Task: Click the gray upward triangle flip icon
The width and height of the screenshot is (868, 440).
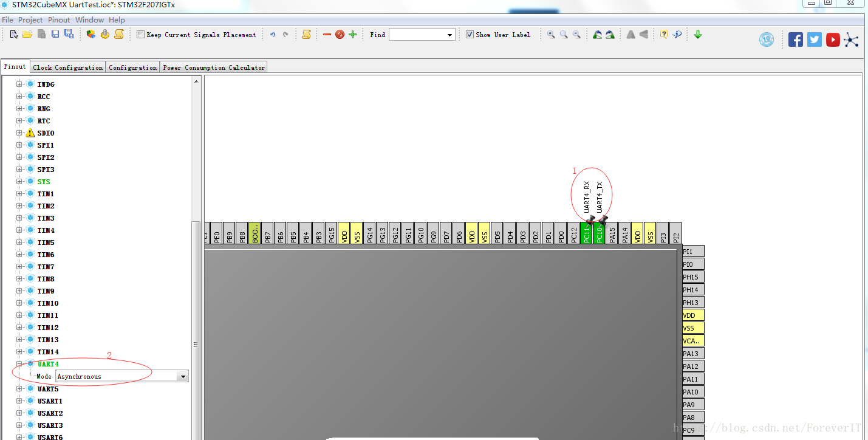Action: [630, 35]
